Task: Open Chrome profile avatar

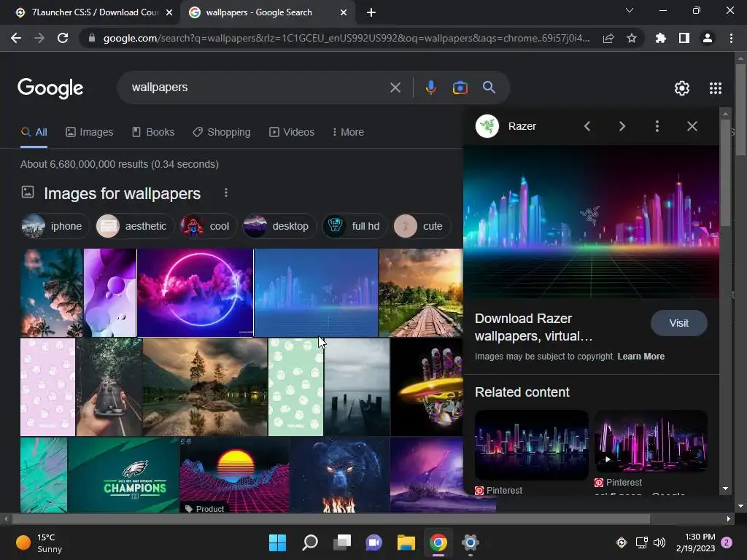Action: [707, 38]
